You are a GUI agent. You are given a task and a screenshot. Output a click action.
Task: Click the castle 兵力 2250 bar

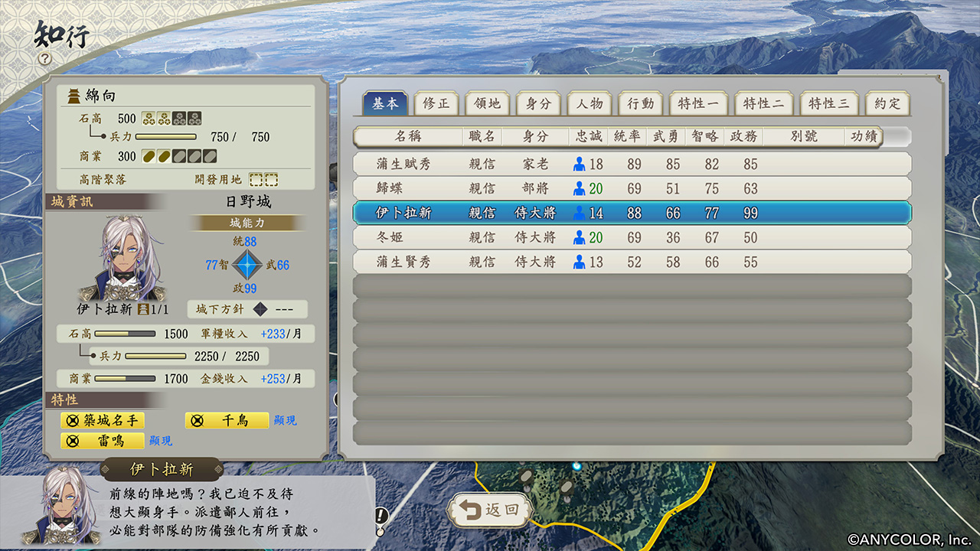(155, 356)
